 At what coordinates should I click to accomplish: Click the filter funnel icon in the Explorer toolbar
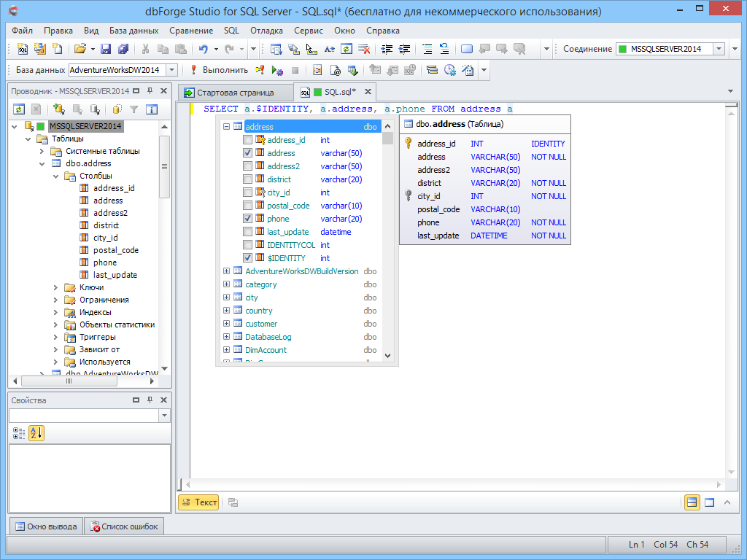click(x=133, y=109)
